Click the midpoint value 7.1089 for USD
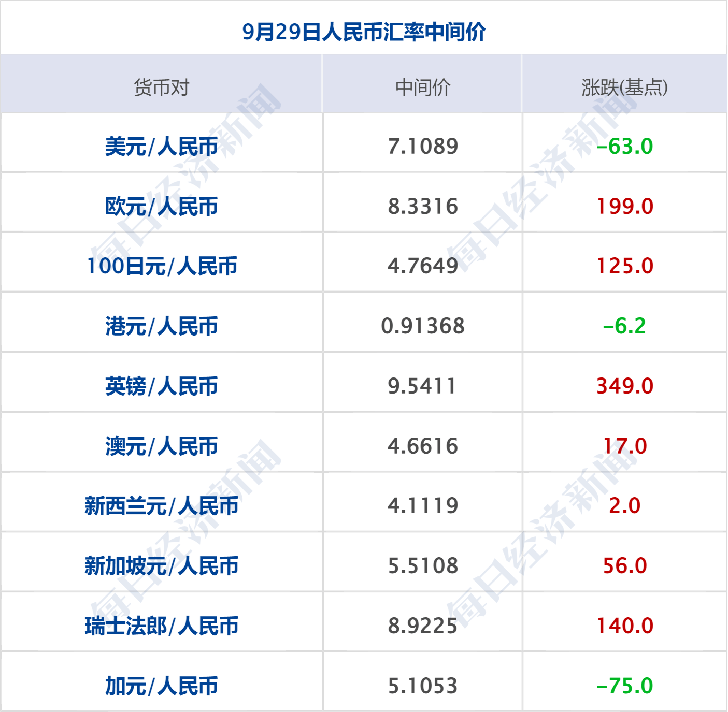728x712 pixels. tap(424, 146)
